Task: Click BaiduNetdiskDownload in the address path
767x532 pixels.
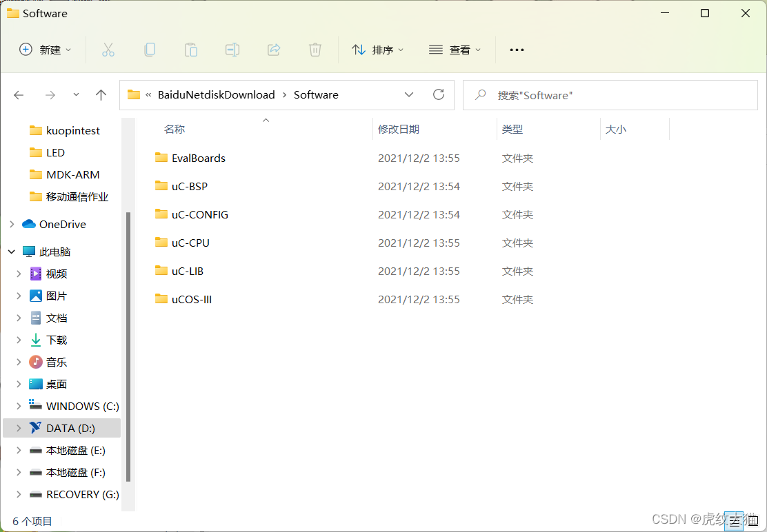Action: click(x=216, y=95)
